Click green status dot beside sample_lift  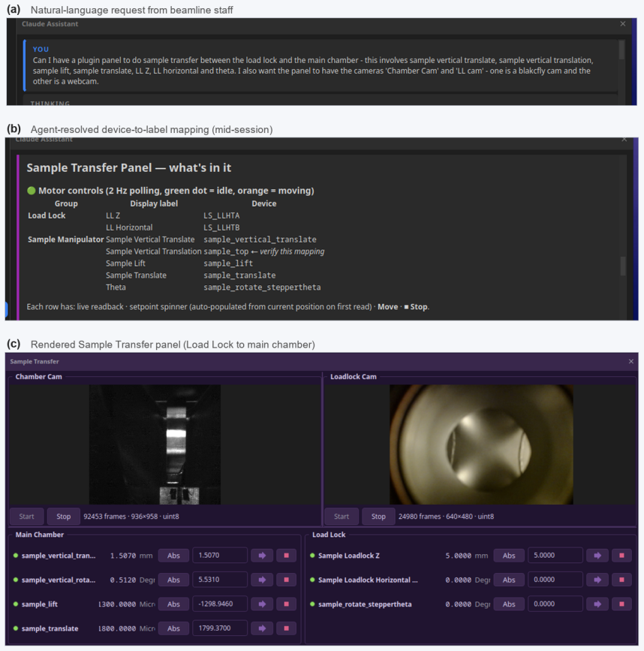coord(16,604)
